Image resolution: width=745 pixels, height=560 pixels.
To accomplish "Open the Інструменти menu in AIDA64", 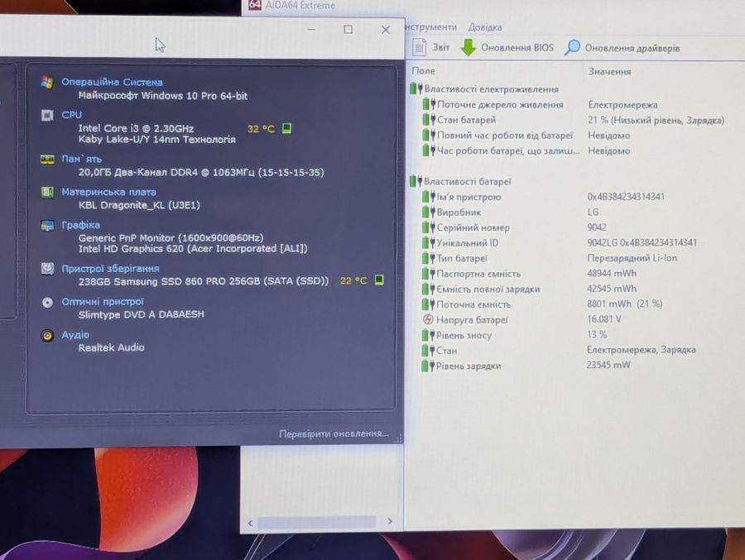I will tap(431, 27).
